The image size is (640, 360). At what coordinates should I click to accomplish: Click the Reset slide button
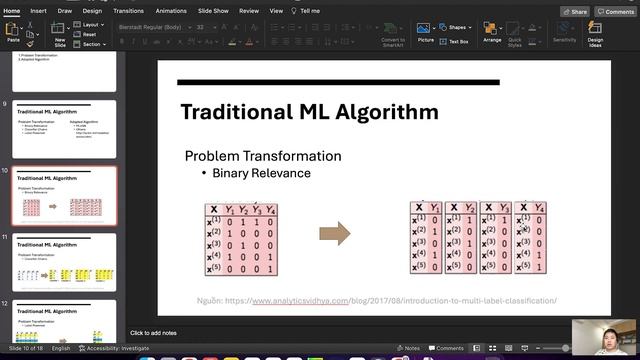click(x=85, y=34)
